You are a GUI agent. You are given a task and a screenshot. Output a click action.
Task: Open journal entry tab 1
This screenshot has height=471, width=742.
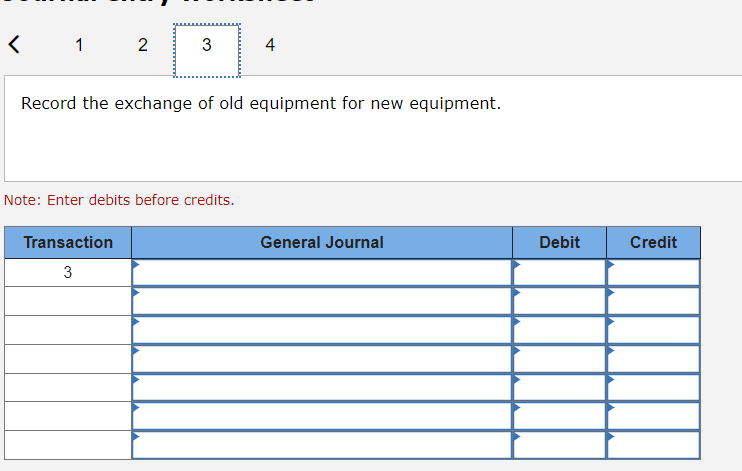79,45
